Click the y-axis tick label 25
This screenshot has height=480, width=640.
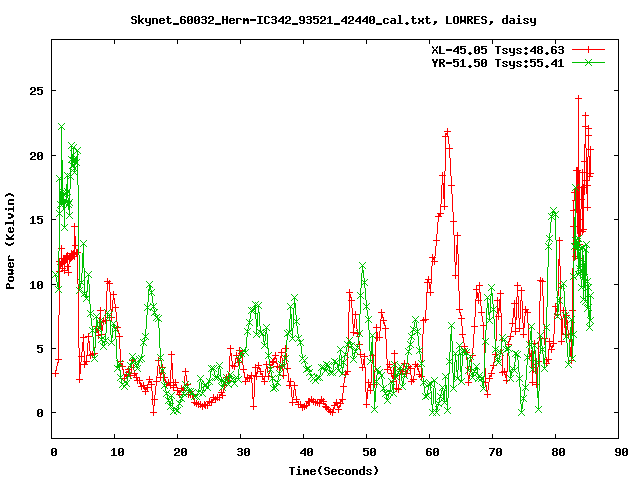click(x=36, y=91)
